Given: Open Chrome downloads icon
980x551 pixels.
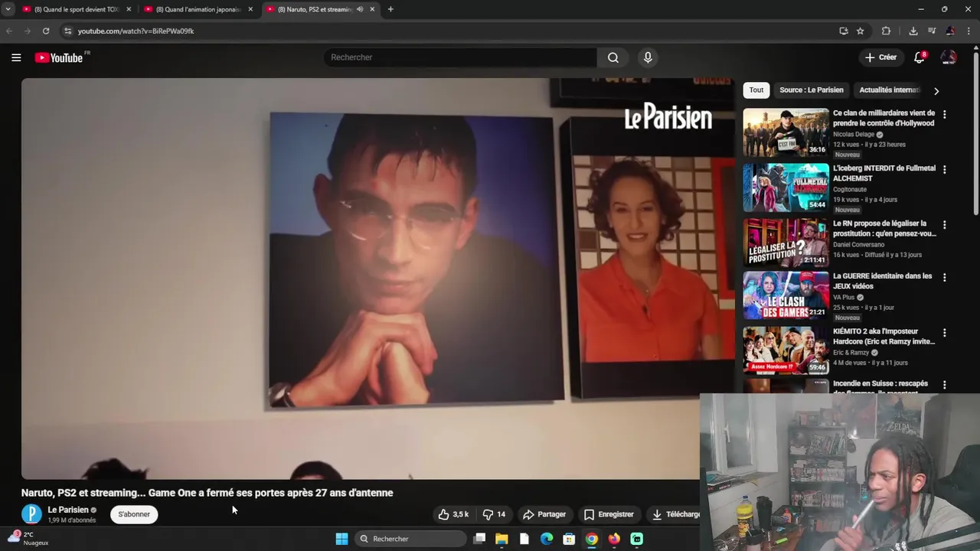Looking at the screenshot, I should pos(913,31).
